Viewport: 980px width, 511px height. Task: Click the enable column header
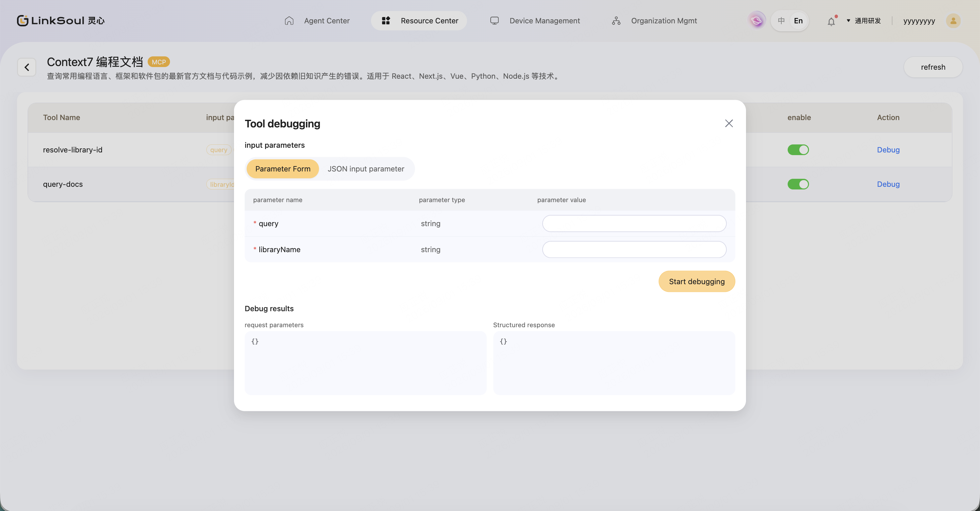tap(799, 117)
